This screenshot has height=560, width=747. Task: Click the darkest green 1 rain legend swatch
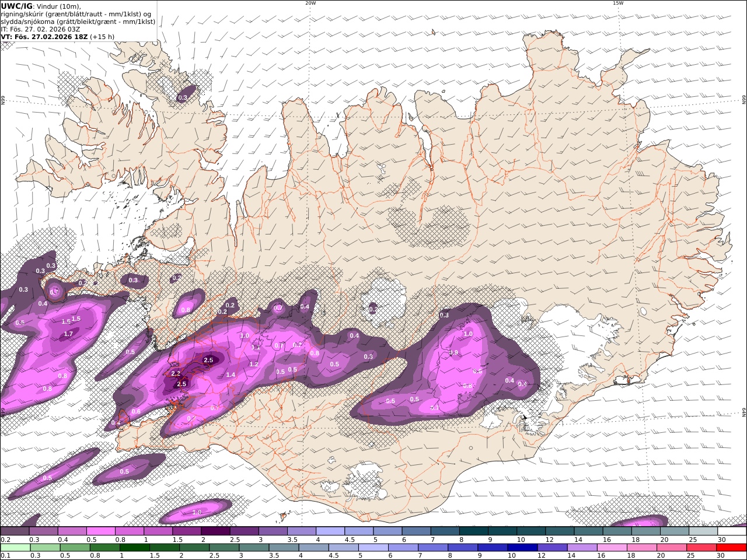click(x=134, y=548)
